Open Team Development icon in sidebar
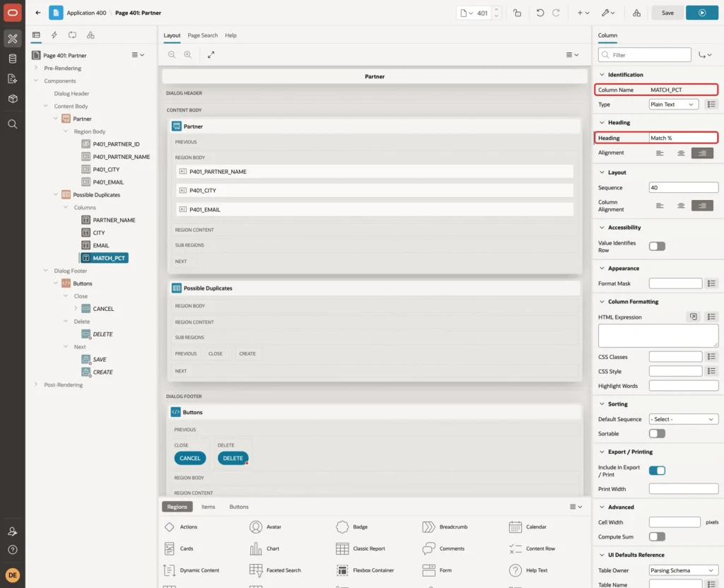 pyautogui.click(x=13, y=79)
